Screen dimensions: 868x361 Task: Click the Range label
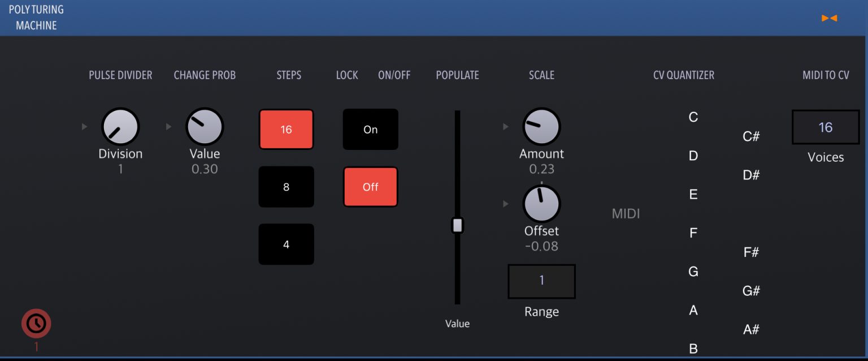541,312
